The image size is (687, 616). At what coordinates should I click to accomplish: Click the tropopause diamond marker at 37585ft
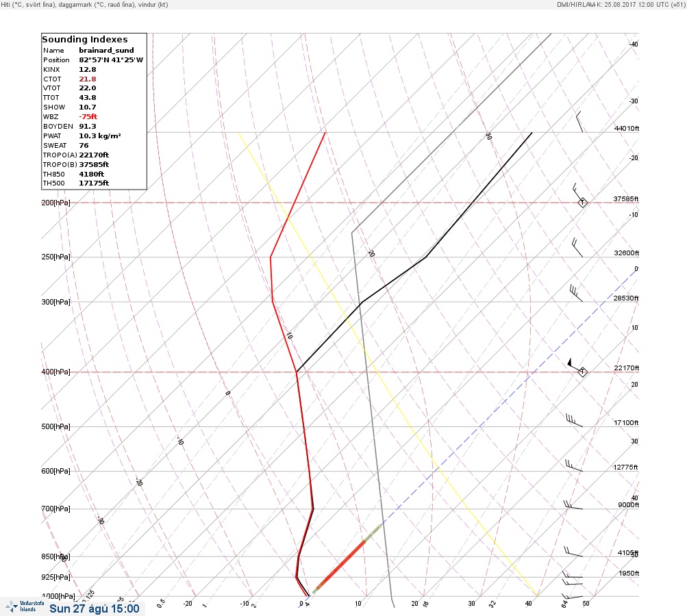click(x=582, y=203)
